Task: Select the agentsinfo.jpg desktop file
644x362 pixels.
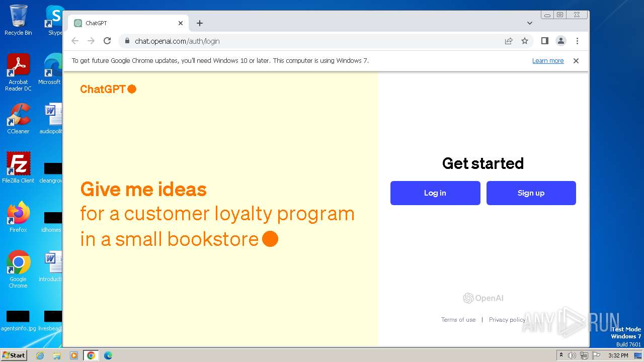Action: (x=18, y=322)
